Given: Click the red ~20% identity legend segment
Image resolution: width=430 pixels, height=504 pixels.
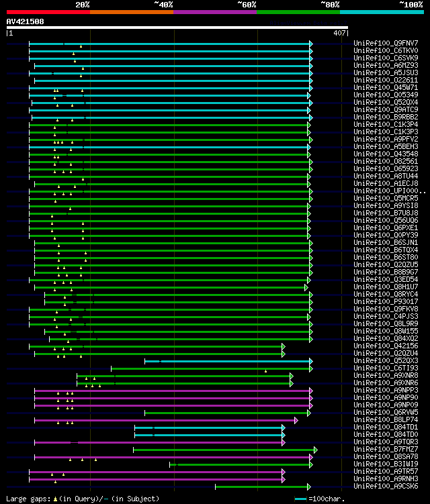Looking at the screenshot, I should (x=48, y=12).
